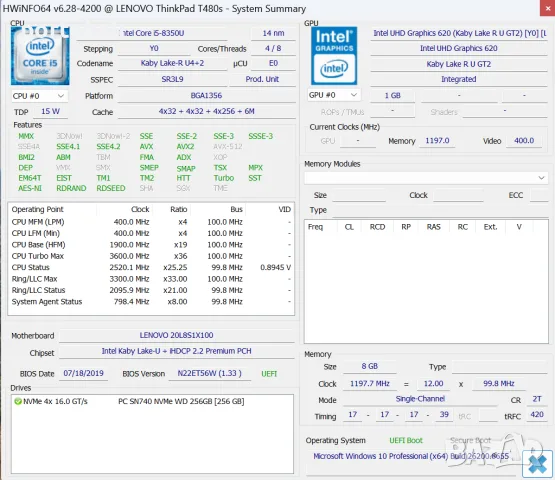Click the green checkmark next to NVMe drive

click(x=17, y=401)
